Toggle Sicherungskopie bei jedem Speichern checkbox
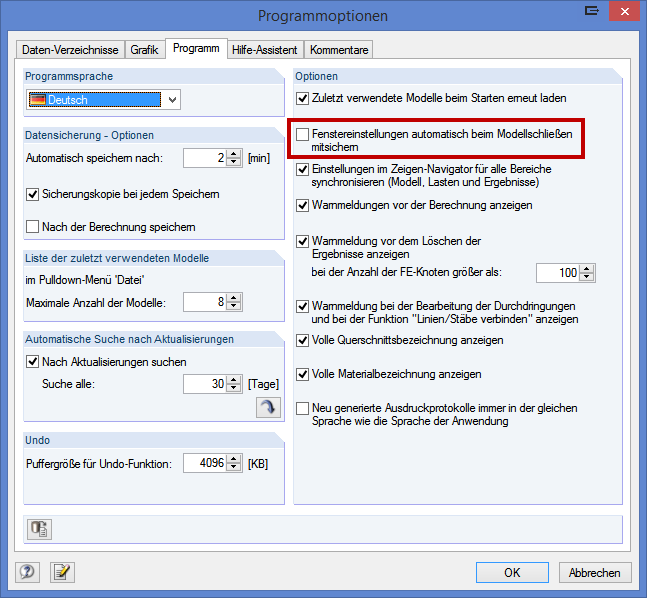 click(x=33, y=194)
